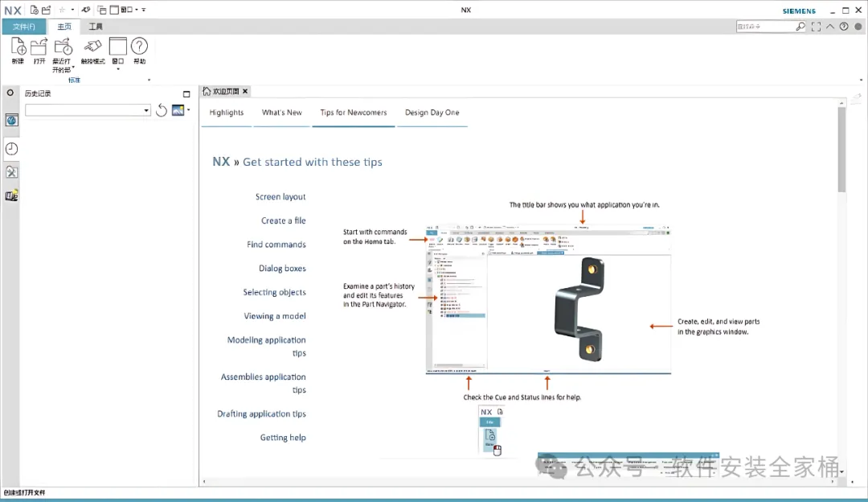Click the 'Get started with these tips' heading
Image resolution: width=868 pixels, height=502 pixels.
pyautogui.click(x=312, y=162)
